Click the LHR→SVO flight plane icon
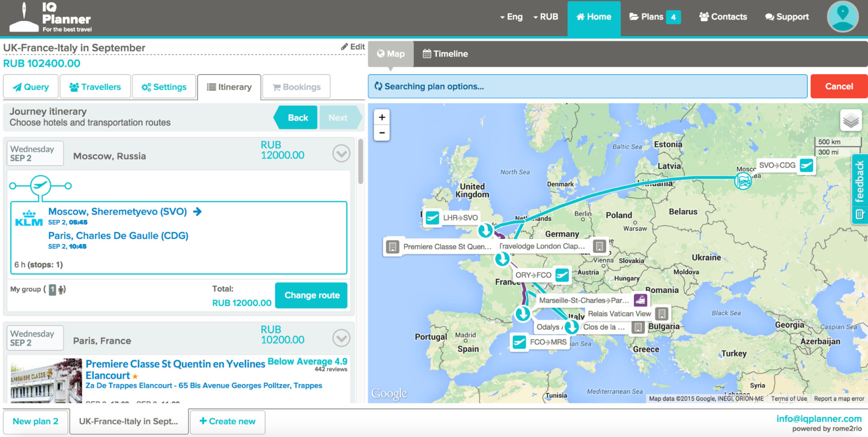Image resolution: width=868 pixels, height=437 pixels. (432, 218)
